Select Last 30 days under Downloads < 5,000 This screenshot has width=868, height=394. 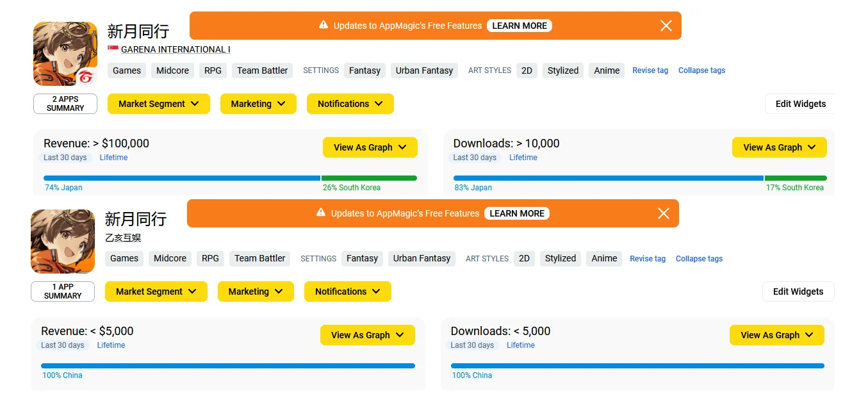coord(472,345)
